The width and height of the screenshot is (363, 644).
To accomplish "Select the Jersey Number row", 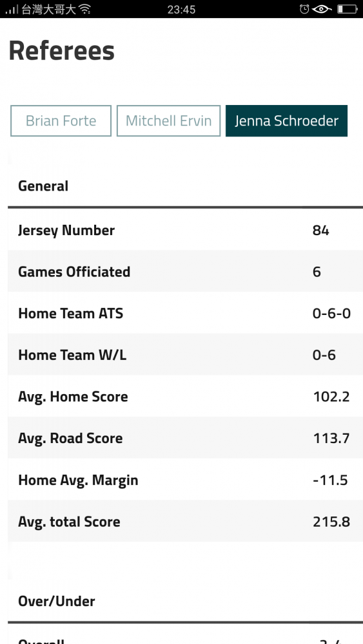I will click(x=186, y=230).
